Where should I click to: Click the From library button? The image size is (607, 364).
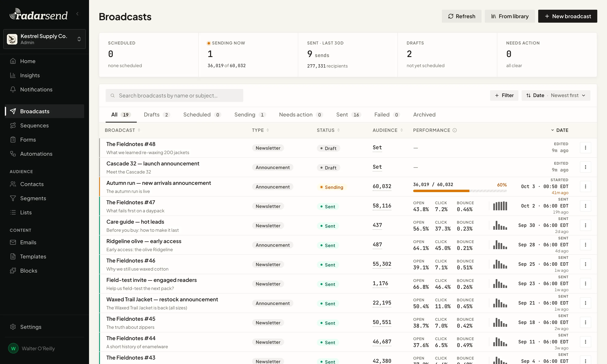pos(510,16)
